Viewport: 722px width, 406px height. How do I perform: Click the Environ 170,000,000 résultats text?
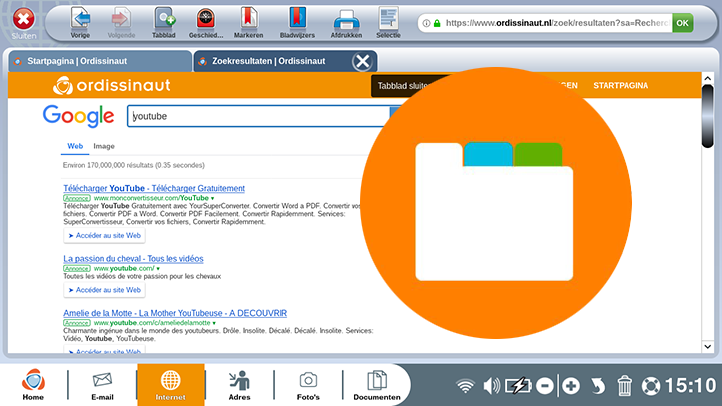pos(134,165)
